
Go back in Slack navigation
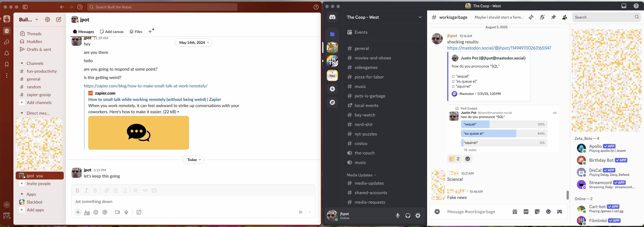(62, 7)
